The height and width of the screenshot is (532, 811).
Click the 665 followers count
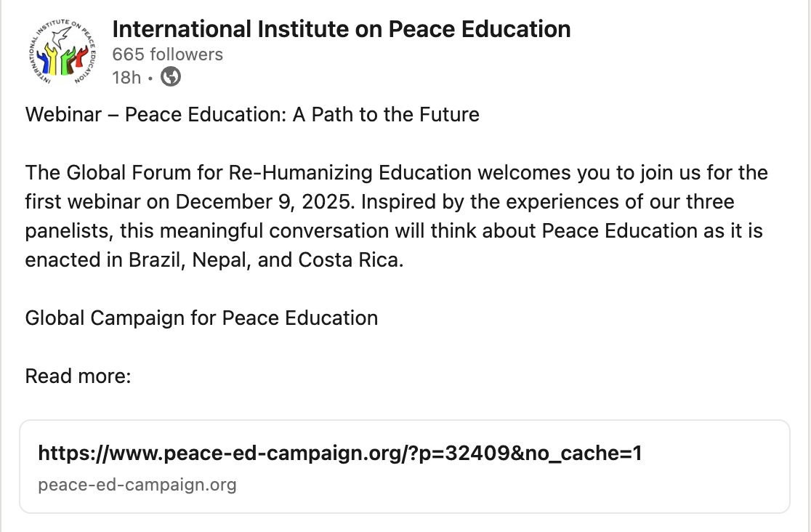(167, 55)
